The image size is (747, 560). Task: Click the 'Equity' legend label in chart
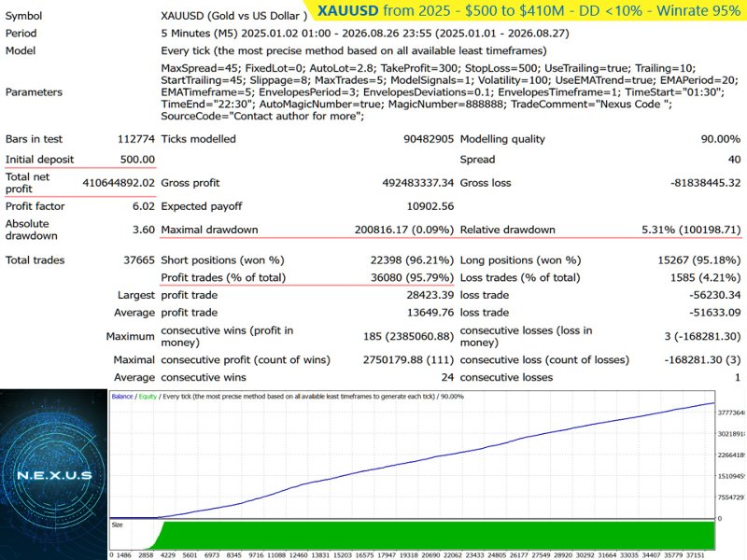coord(148,396)
